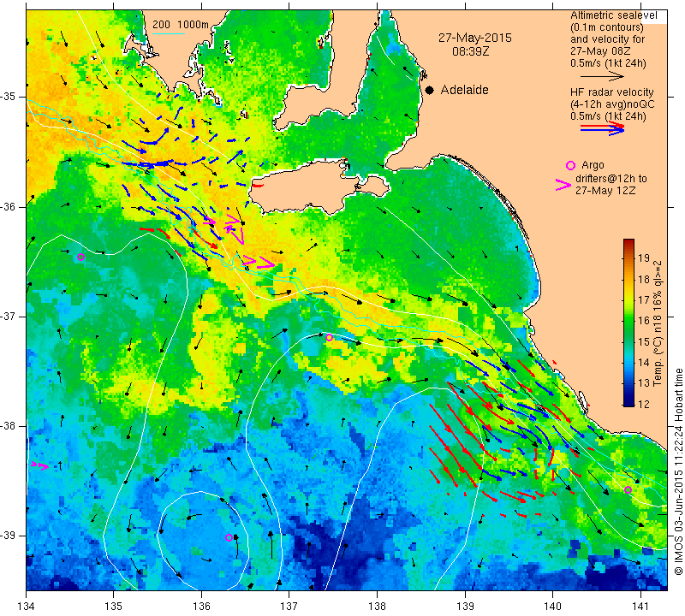The width and height of the screenshot is (685, 616).
Task: Click the IMOS copyright timestamp text
Action: 678,471
